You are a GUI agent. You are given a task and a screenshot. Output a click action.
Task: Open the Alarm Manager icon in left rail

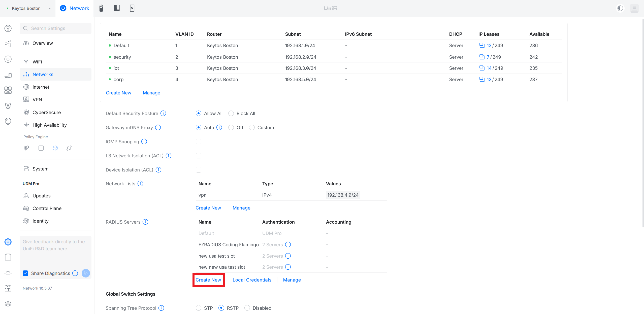pos(8,273)
